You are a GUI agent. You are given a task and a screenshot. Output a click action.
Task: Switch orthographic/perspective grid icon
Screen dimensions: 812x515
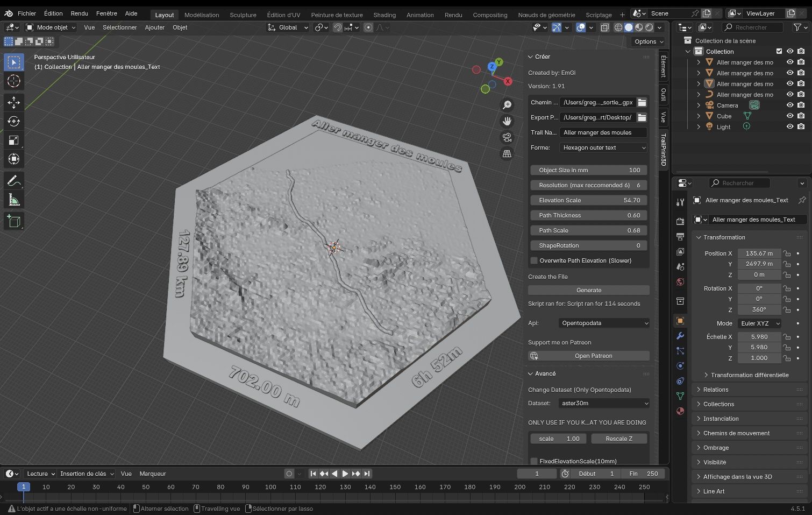coord(507,154)
